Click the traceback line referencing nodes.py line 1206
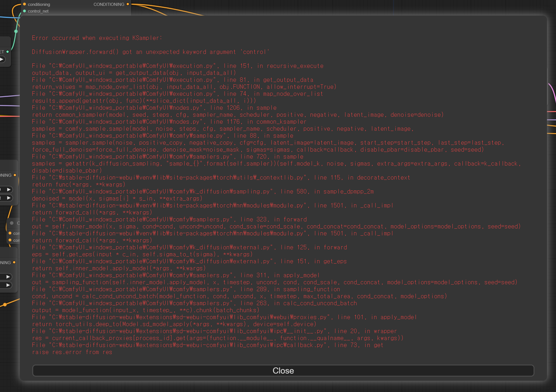556x392 pixels. click(x=154, y=107)
